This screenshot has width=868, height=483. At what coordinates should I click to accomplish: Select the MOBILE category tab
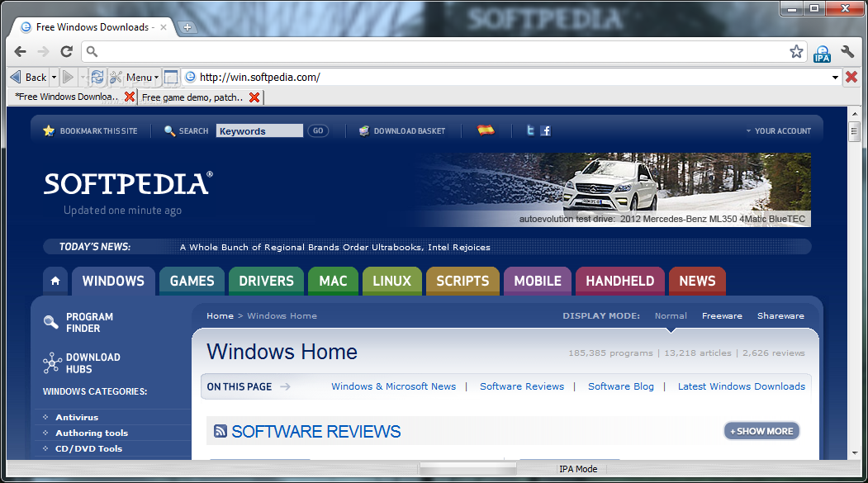pos(538,281)
